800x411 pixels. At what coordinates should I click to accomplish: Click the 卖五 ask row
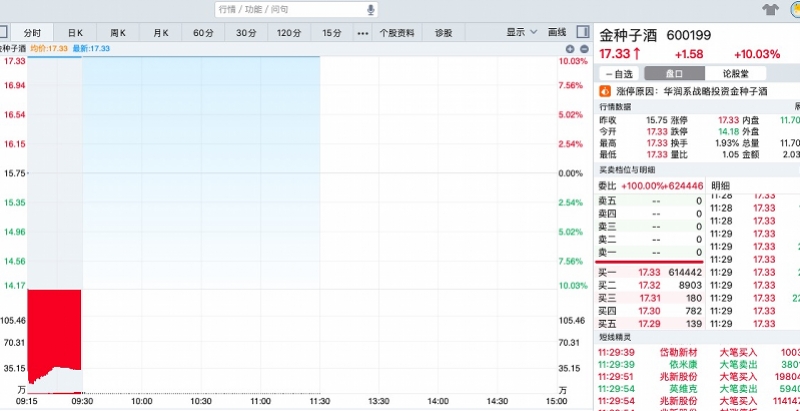[650, 201]
